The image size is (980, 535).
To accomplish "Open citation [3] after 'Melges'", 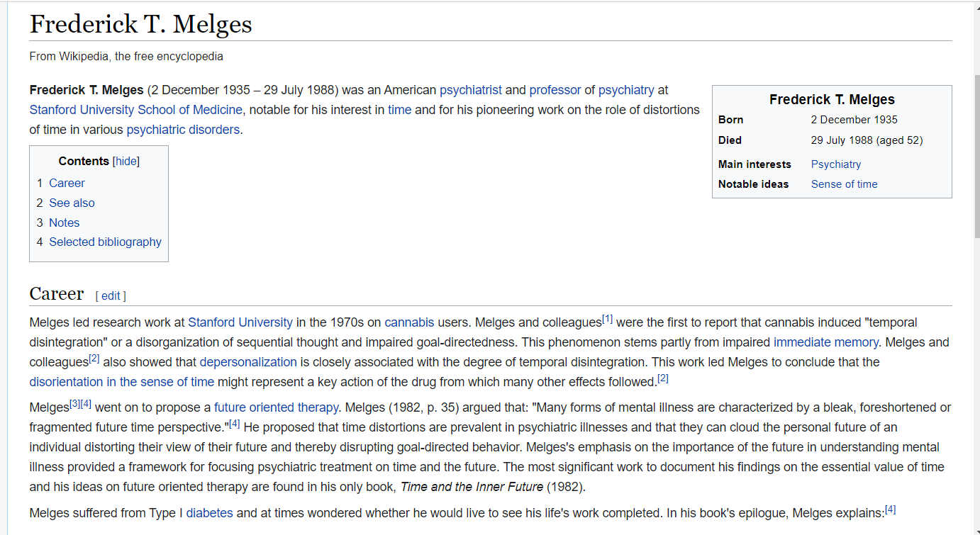I will tap(75, 404).
